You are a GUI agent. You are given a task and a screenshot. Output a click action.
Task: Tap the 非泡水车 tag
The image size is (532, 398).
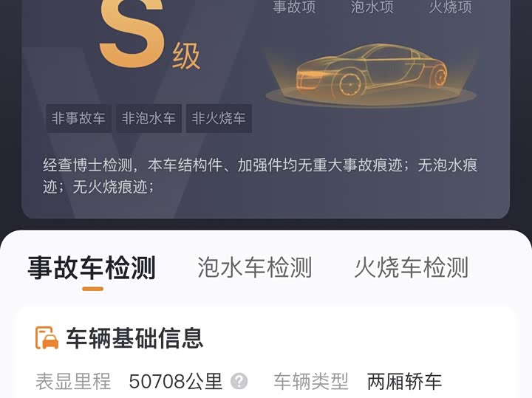point(149,118)
